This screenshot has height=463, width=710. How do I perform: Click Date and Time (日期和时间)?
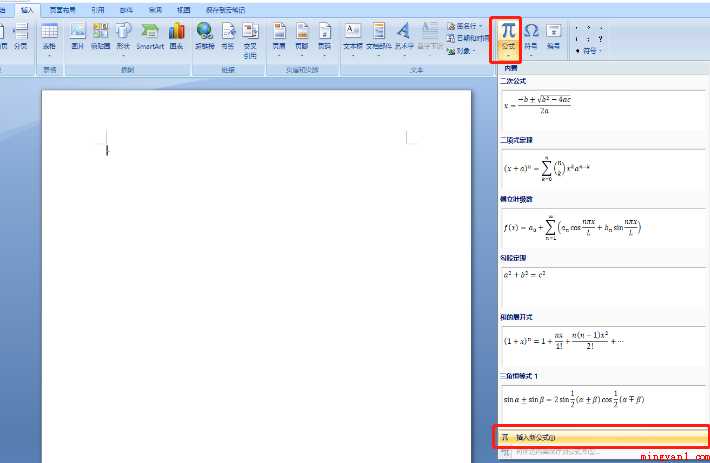467,38
